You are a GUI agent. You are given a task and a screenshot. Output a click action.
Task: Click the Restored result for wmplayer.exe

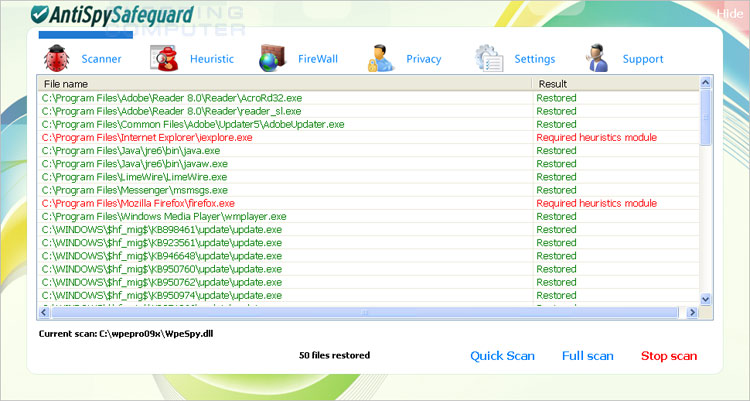(556, 216)
